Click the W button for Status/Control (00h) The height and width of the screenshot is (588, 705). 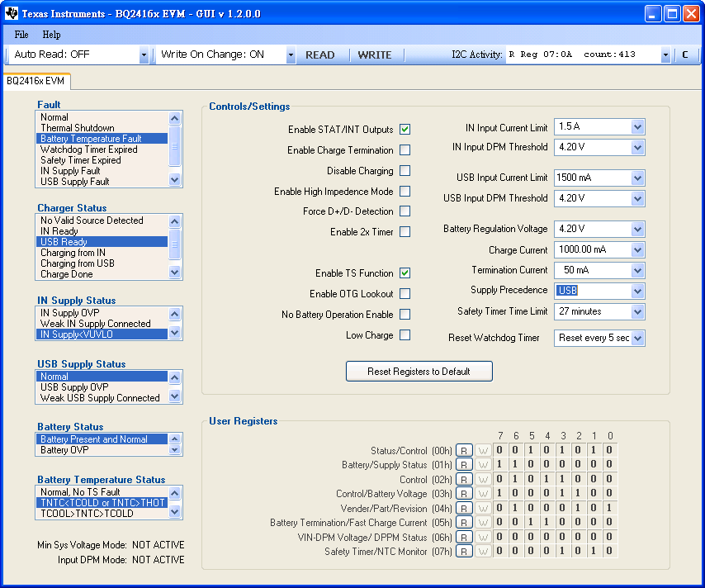coord(483,450)
